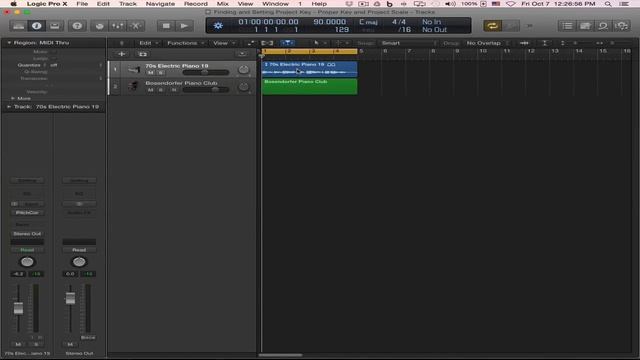Click the duplicate track button
This screenshot has height=360, width=640.
click(142, 54)
